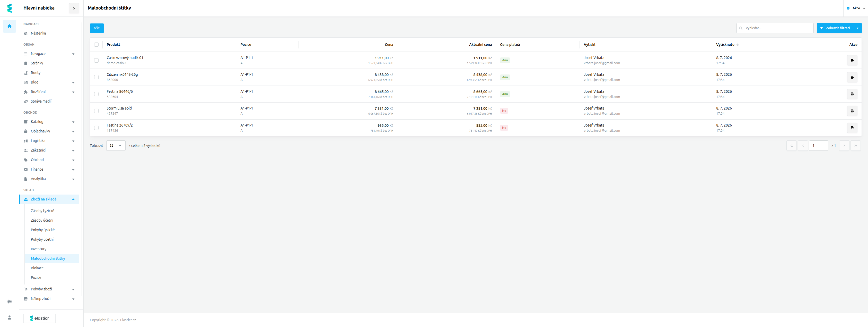This screenshot has width=868, height=327.
Task: Expand the Navigace submenu arrow
Action: 73,54
